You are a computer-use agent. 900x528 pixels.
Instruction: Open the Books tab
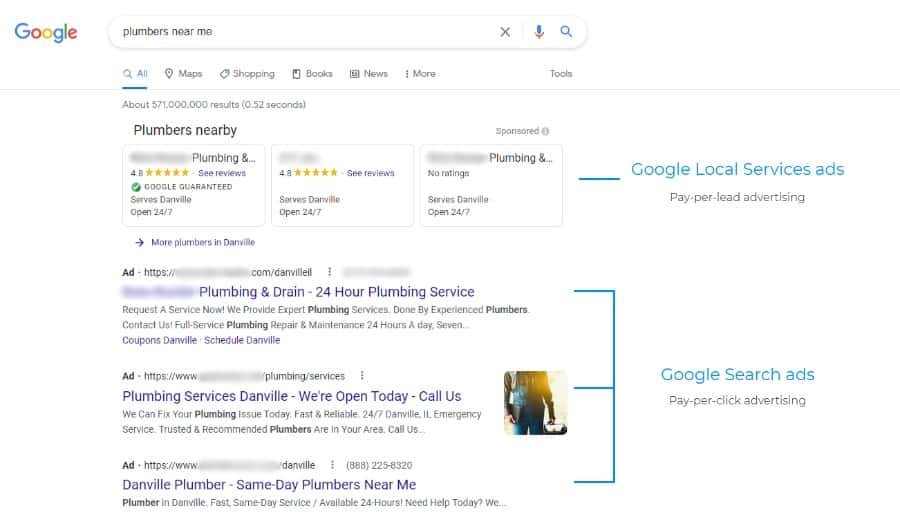tap(312, 74)
